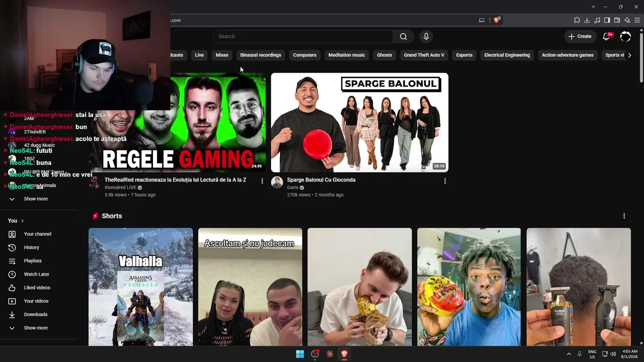Image resolution: width=644 pixels, height=362 pixels.
Task: Open the tab search chevron in title bar
Action: [x=593, y=7]
